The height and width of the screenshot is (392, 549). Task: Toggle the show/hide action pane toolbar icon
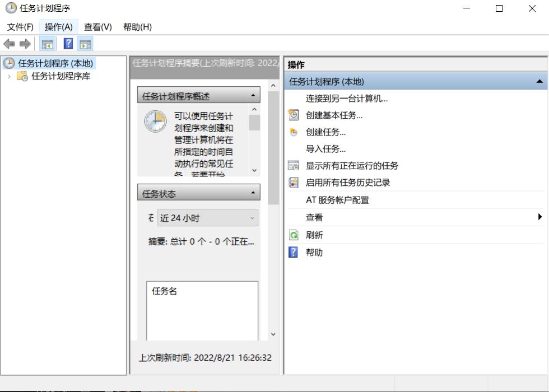(x=85, y=44)
